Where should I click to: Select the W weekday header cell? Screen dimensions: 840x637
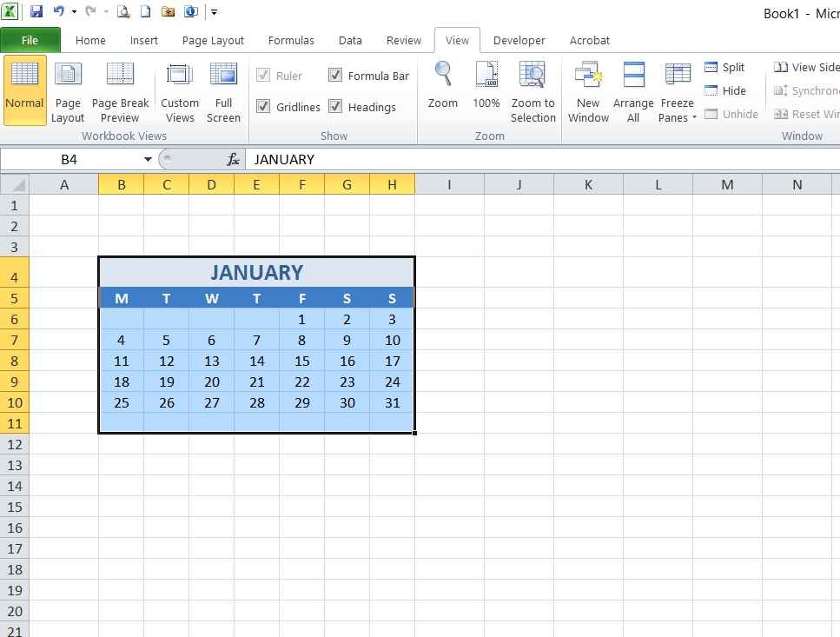pyautogui.click(x=212, y=298)
